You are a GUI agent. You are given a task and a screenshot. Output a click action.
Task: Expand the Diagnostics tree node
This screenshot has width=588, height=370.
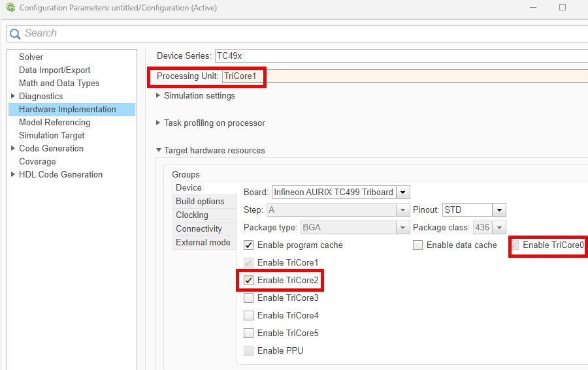click(13, 97)
